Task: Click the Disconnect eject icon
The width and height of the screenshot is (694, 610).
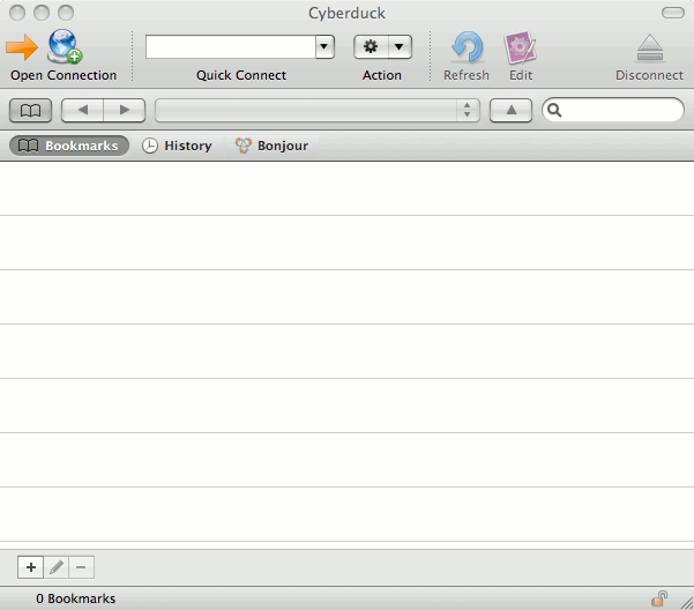Action: click(x=650, y=48)
